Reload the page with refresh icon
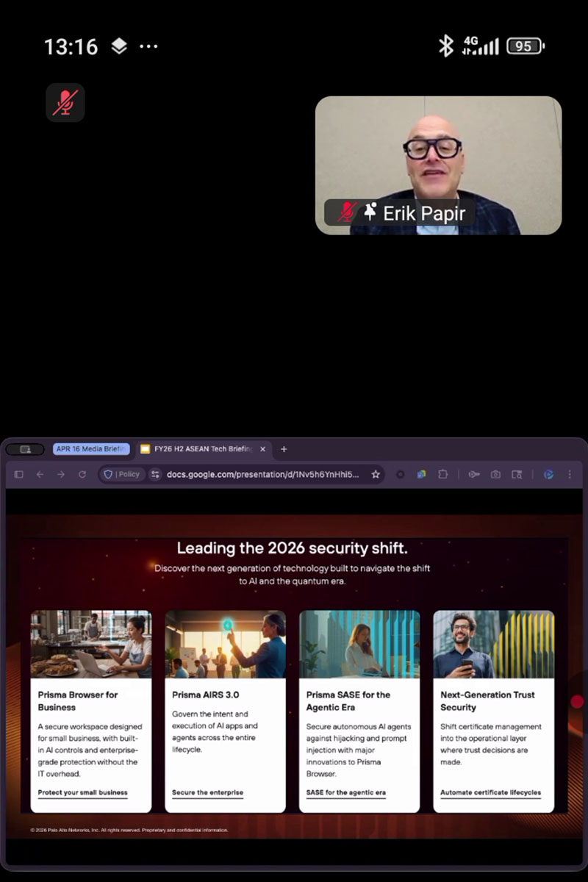Image resolution: width=588 pixels, height=882 pixels. tap(82, 475)
